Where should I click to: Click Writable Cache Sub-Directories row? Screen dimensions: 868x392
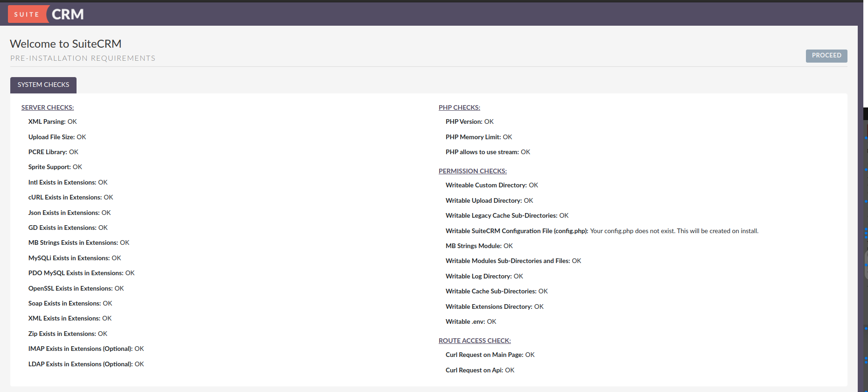tap(497, 291)
